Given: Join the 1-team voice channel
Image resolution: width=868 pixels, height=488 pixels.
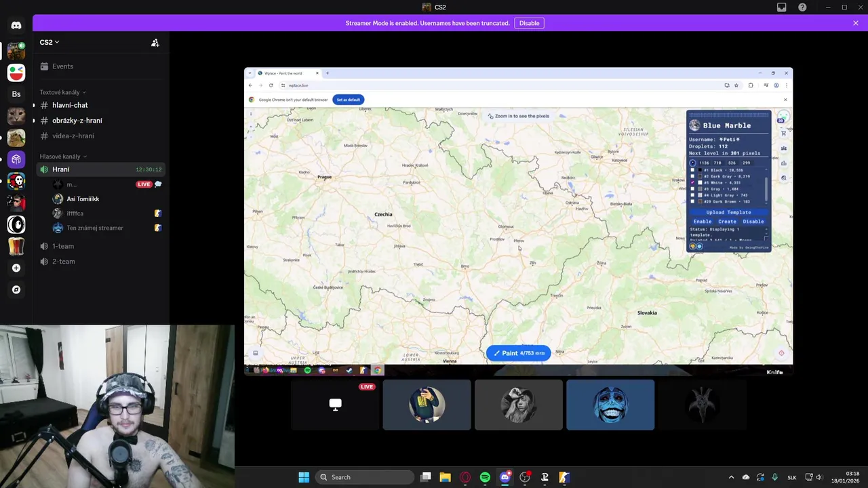Looking at the screenshot, I should click(102, 246).
